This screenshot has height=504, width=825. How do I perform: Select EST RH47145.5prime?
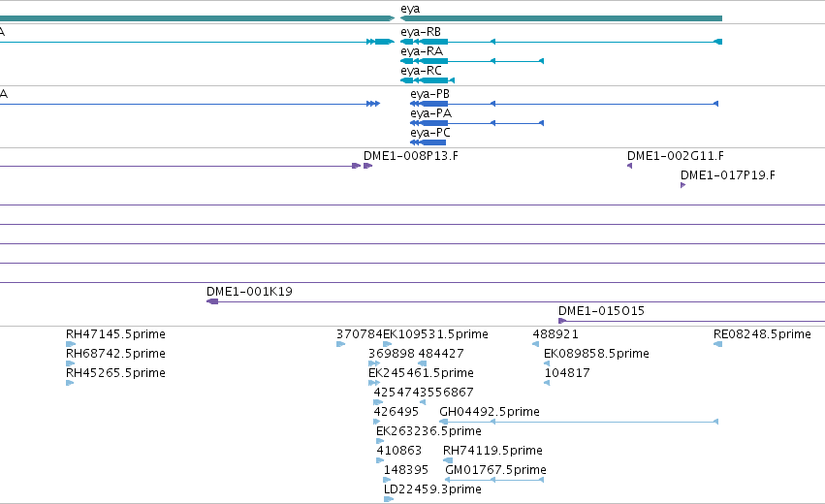coord(115,334)
